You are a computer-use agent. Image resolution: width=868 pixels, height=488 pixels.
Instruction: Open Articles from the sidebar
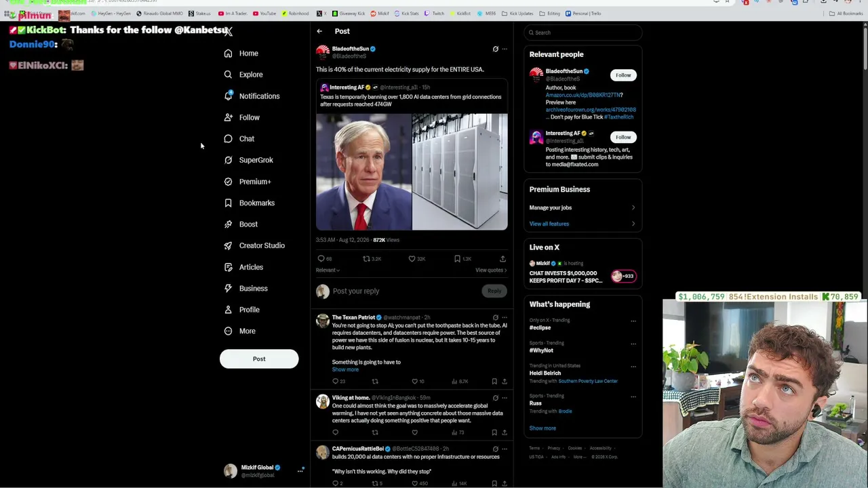[x=243, y=267]
